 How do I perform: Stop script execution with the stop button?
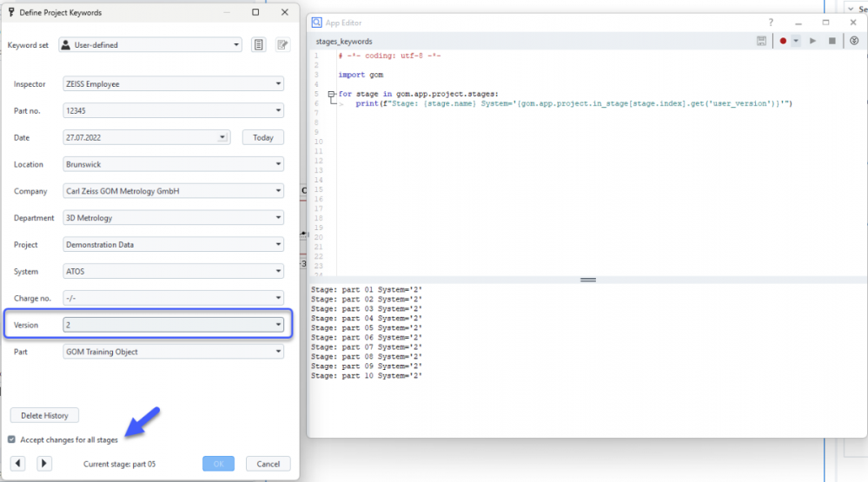pos(832,41)
